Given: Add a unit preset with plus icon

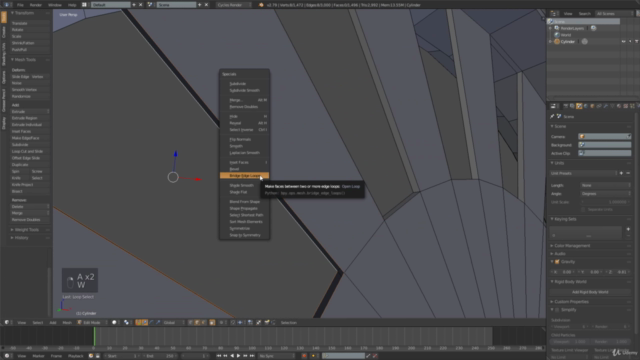Looking at the screenshot, I should [x=621, y=173].
